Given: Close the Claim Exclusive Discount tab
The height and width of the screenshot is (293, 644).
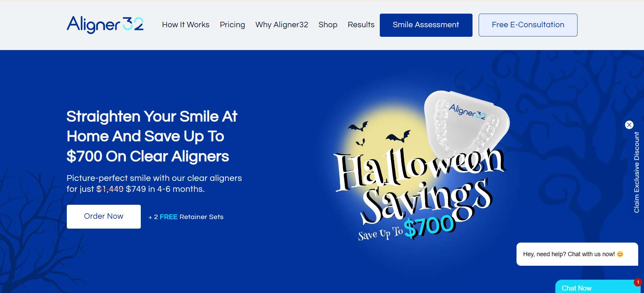Looking at the screenshot, I should click(x=629, y=125).
